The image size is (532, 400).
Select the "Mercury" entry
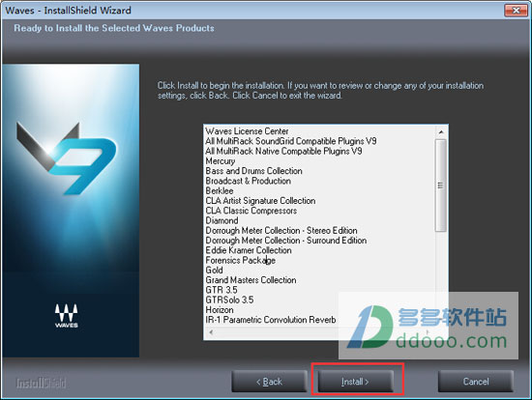pyautogui.click(x=221, y=161)
